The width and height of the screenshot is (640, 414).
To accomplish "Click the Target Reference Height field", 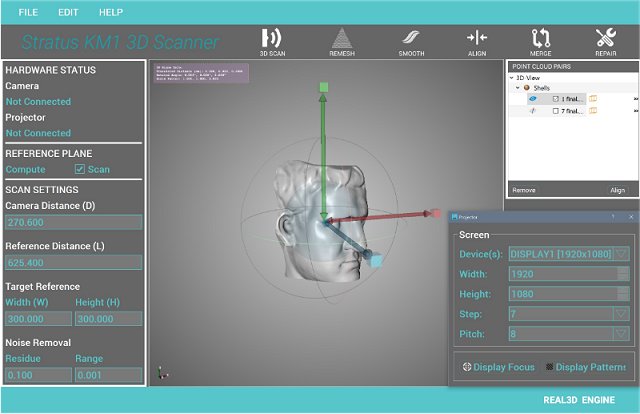I will pos(109,318).
